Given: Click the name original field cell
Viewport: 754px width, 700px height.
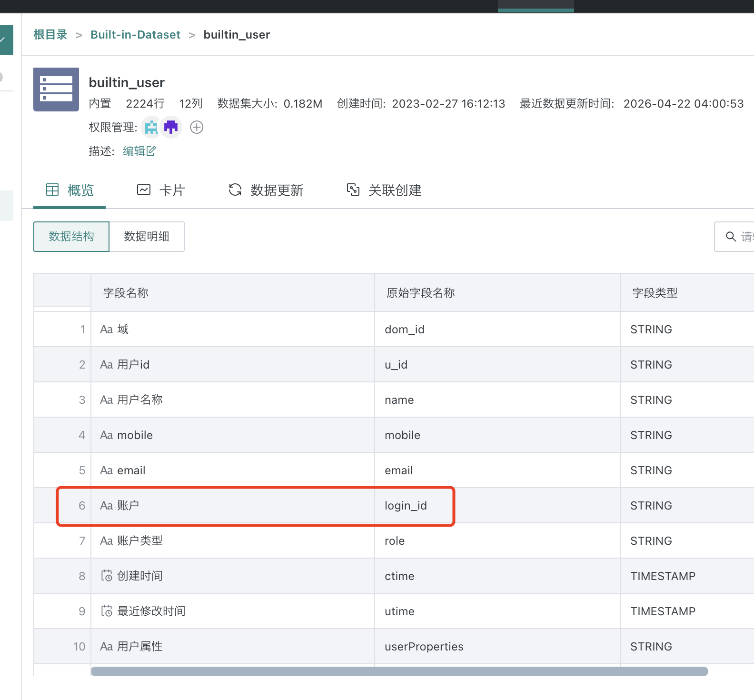Looking at the screenshot, I should [x=497, y=400].
